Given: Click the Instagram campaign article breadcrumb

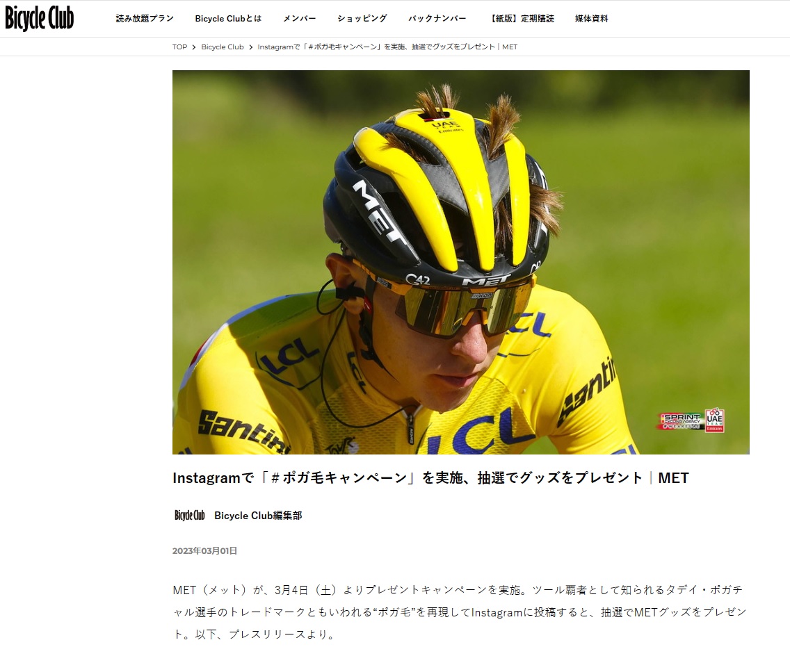Looking at the screenshot, I should 387,47.
